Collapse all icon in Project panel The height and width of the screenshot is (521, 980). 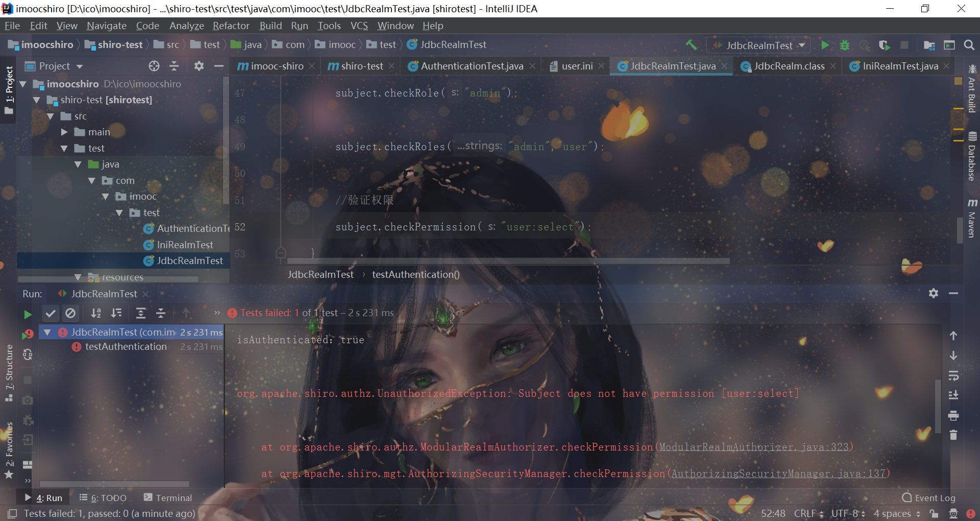click(x=174, y=66)
